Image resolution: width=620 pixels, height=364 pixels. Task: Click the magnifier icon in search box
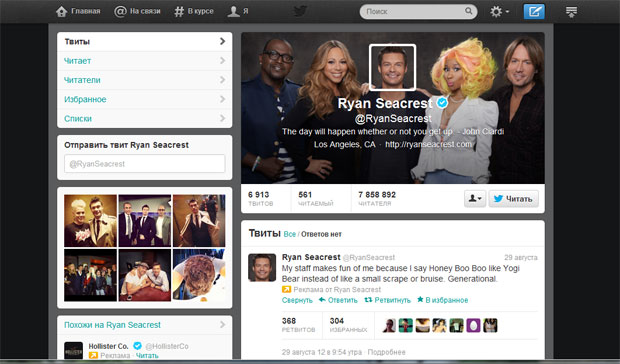(469, 11)
